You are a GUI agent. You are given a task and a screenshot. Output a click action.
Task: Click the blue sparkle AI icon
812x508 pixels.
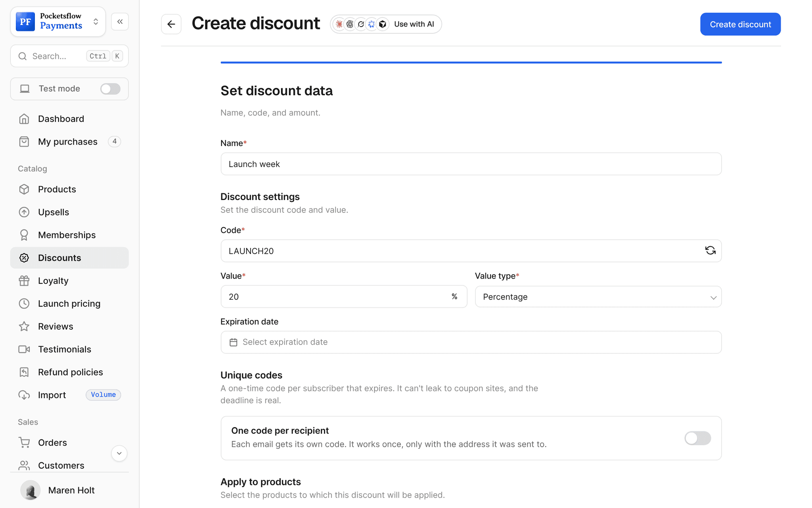pos(372,24)
